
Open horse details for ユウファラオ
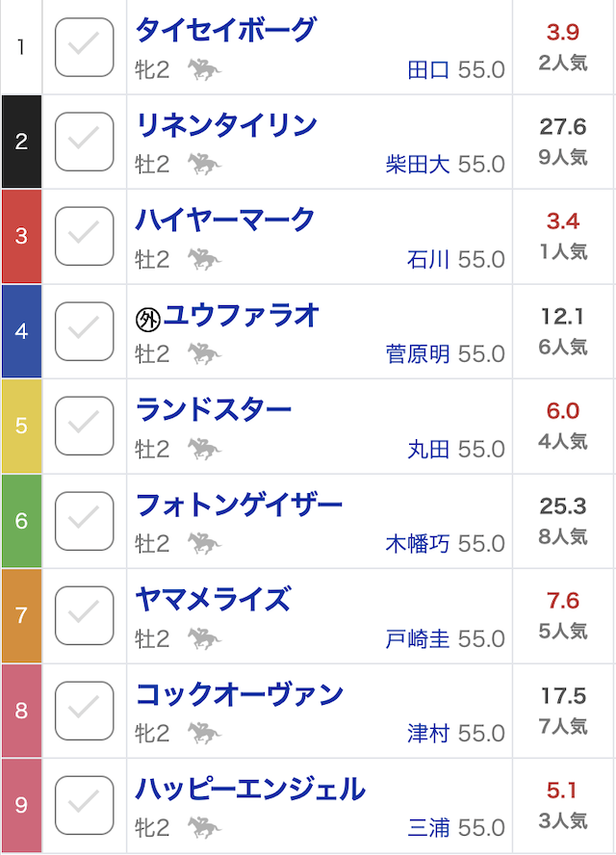click(x=241, y=315)
